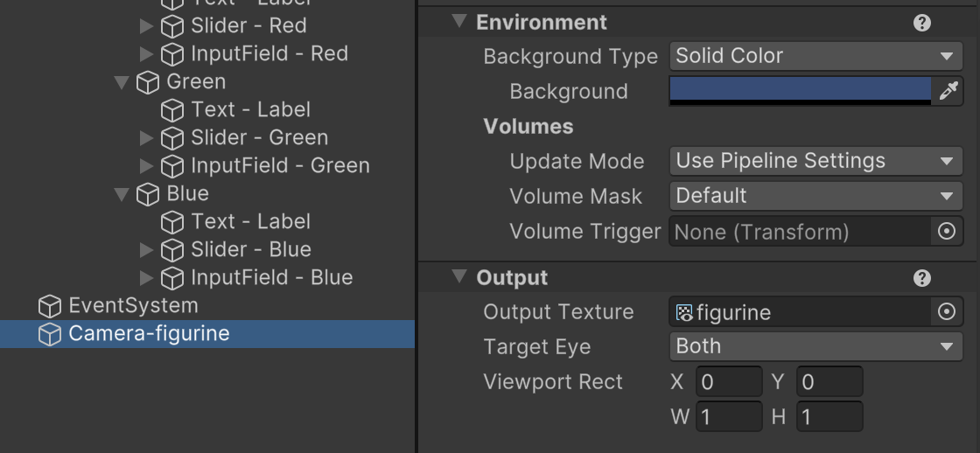Click the eyedropper icon beside Background color
This screenshot has width=980, height=453.
point(948,91)
